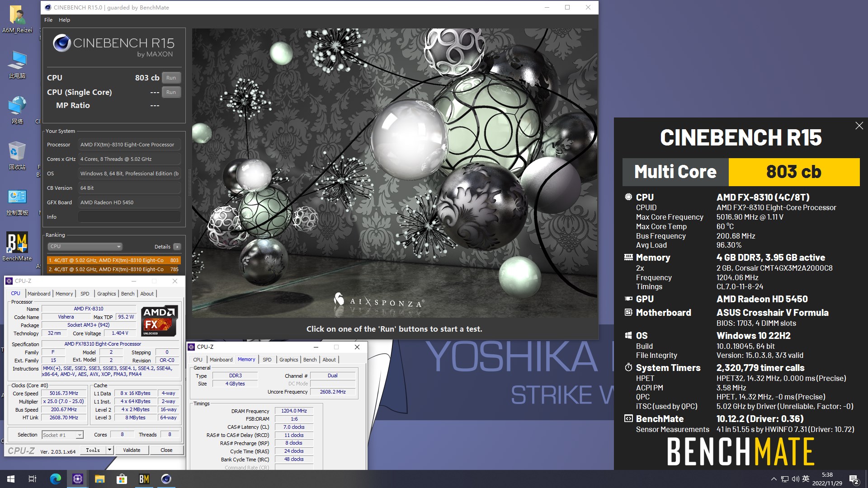Open the notification center icon

(854, 479)
